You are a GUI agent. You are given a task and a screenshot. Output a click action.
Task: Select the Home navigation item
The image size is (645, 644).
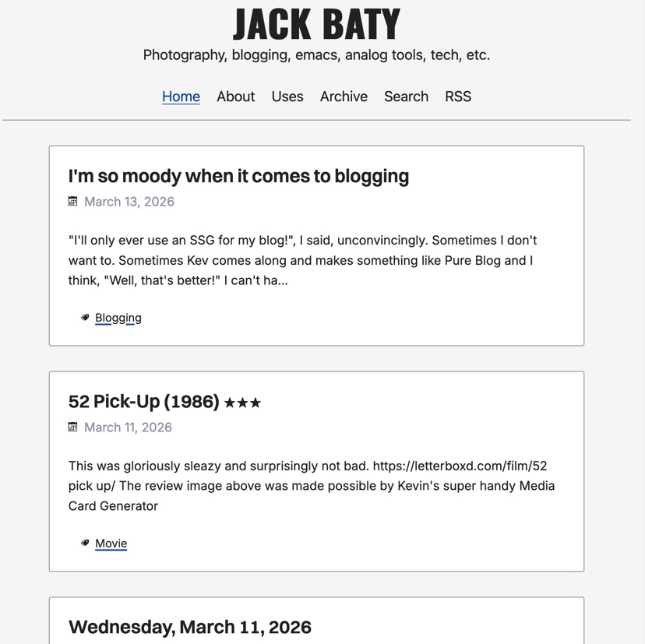pos(181,97)
